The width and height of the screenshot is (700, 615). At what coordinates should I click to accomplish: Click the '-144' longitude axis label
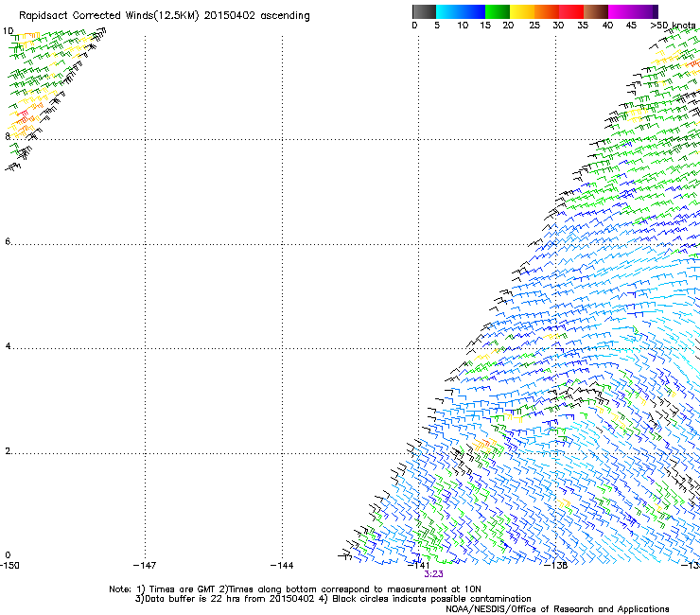282,566
